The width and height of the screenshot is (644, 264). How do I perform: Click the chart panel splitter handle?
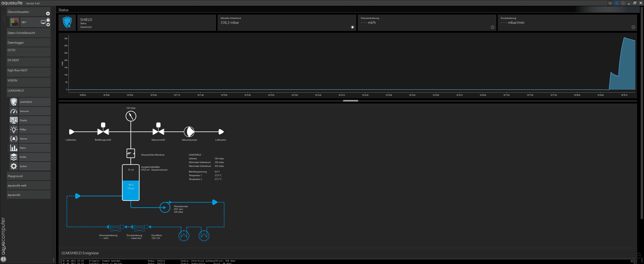point(350,101)
